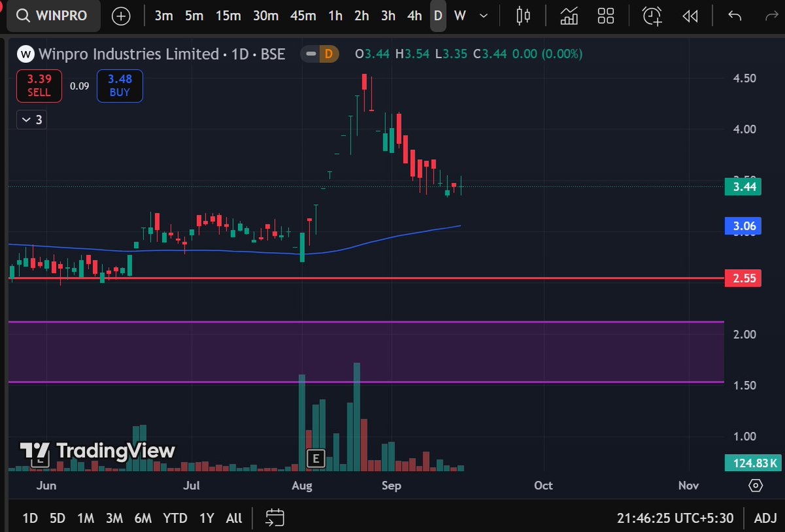The width and height of the screenshot is (785, 532).
Task: Select the 15m interval
Action: pyautogui.click(x=228, y=16)
